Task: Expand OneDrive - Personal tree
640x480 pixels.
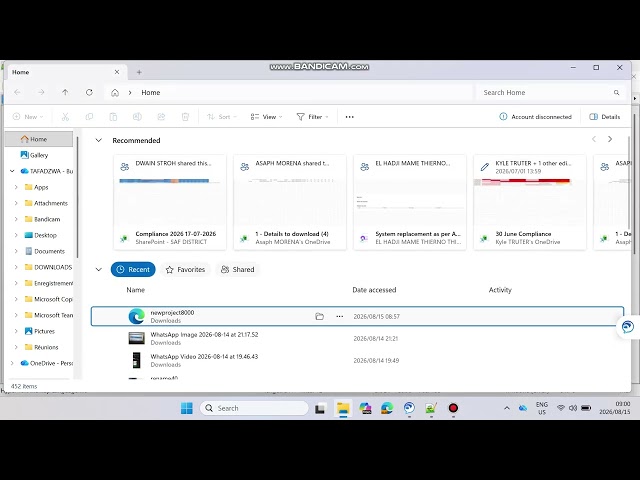Action: click(12, 363)
